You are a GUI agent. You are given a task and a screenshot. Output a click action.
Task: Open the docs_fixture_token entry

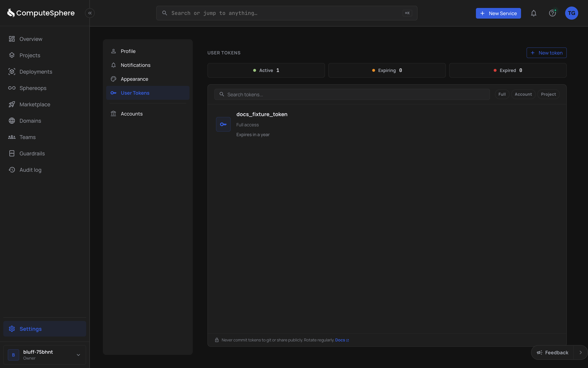coord(387,124)
